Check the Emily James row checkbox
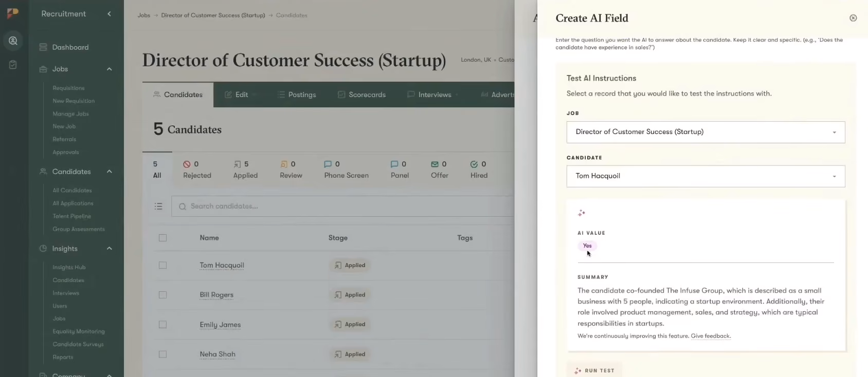This screenshot has height=377, width=868. click(x=162, y=325)
